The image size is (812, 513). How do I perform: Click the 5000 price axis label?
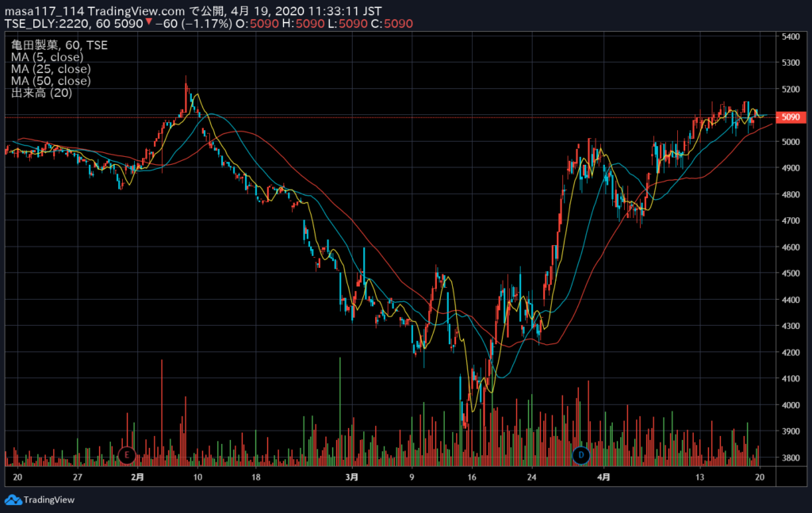pyautogui.click(x=791, y=142)
